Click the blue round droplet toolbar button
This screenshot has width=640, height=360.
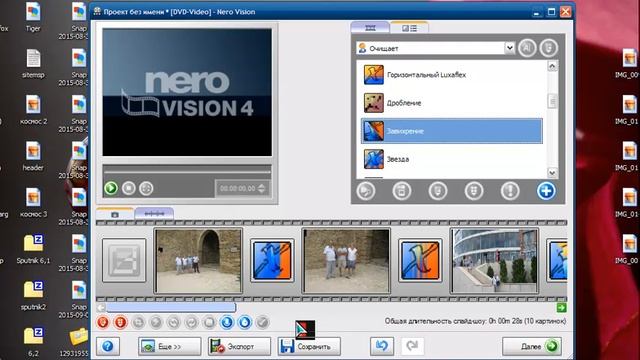tap(244, 322)
